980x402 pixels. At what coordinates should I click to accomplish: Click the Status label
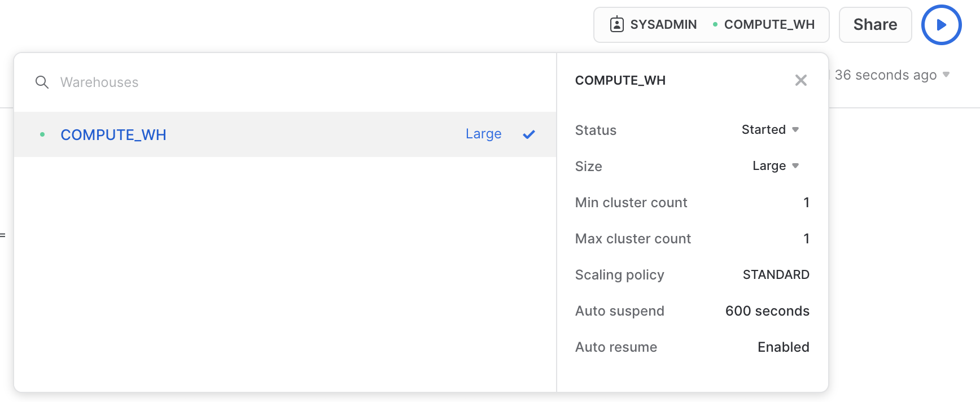596,130
